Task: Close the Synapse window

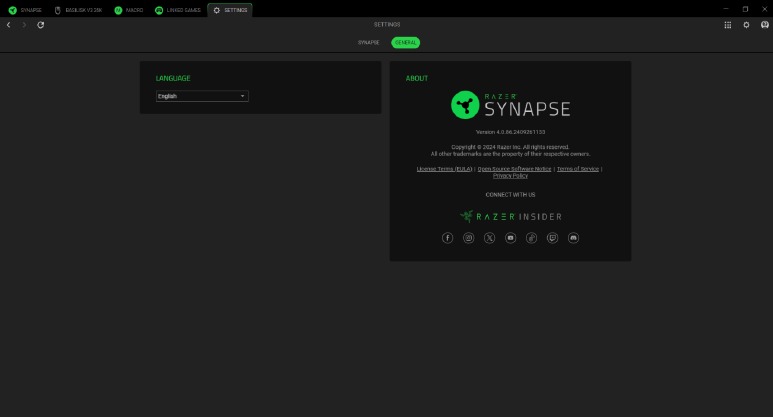Action: pyautogui.click(x=765, y=9)
